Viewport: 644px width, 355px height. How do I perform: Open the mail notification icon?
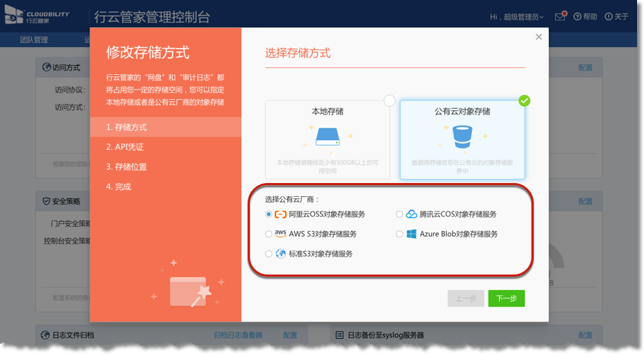click(x=560, y=16)
